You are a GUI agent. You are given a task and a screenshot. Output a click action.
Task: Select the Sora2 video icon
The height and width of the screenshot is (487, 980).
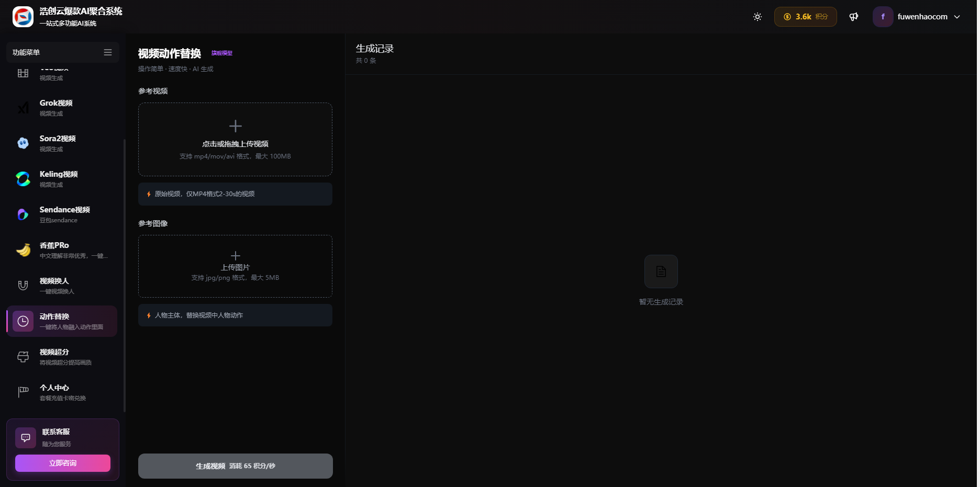[23, 143]
